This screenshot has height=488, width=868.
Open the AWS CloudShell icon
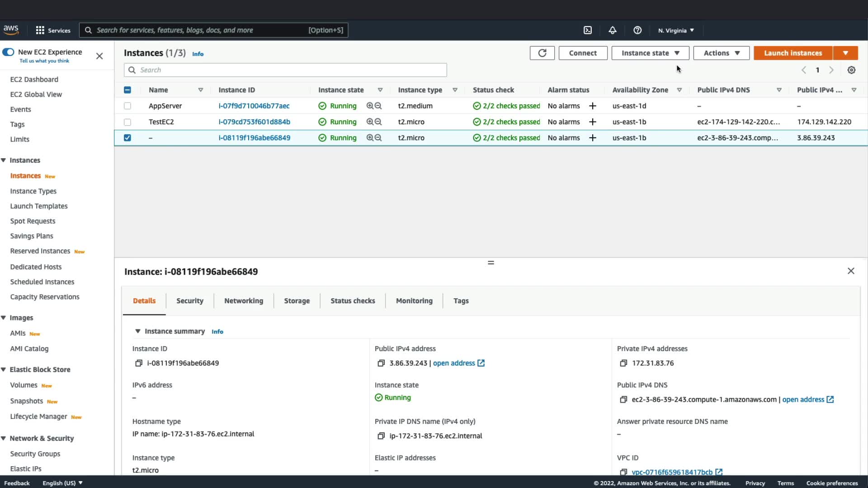[x=587, y=30]
